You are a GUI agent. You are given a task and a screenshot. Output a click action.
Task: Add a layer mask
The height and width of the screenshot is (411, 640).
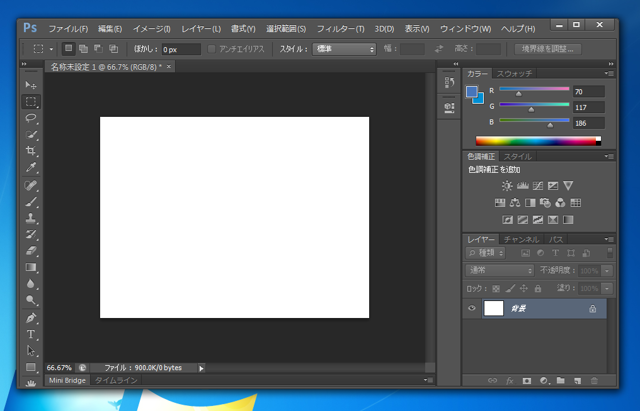527,380
